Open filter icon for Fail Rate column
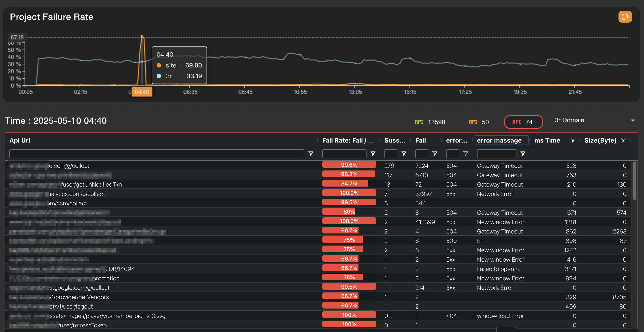 coord(373,153)
